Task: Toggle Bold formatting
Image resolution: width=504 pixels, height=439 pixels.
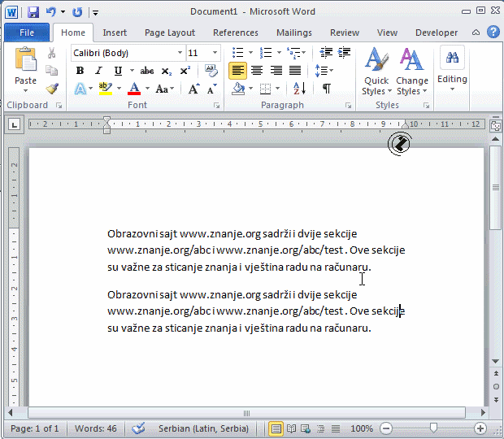Action: (x=80, y=71)
